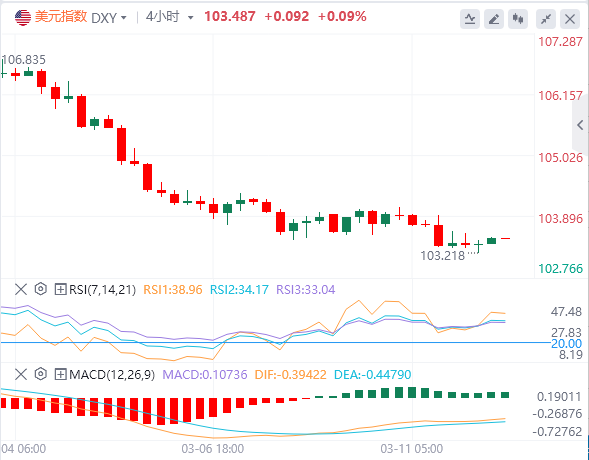
Task: Switch chart type with candlestick icon
Action: tap(518, 19)
